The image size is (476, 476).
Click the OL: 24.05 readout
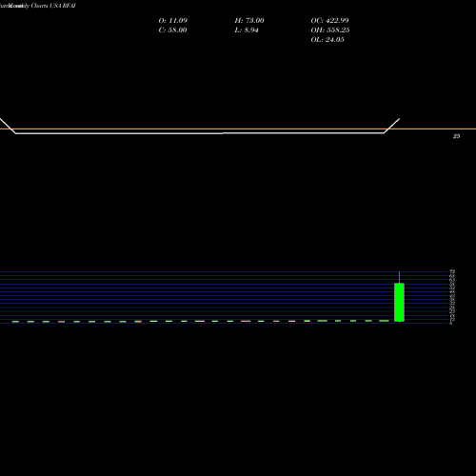point(327,40)
